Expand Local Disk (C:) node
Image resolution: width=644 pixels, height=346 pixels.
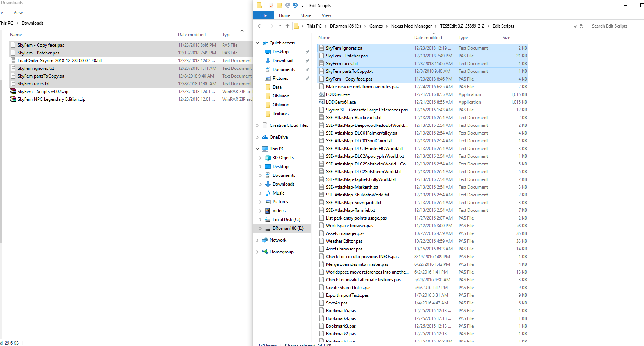(x=261, y=220)
